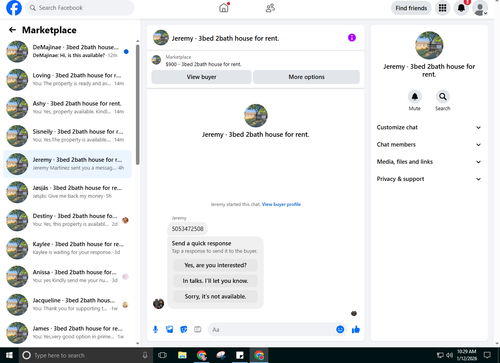
Task: Click View buyer button
Action: [201, 77]
